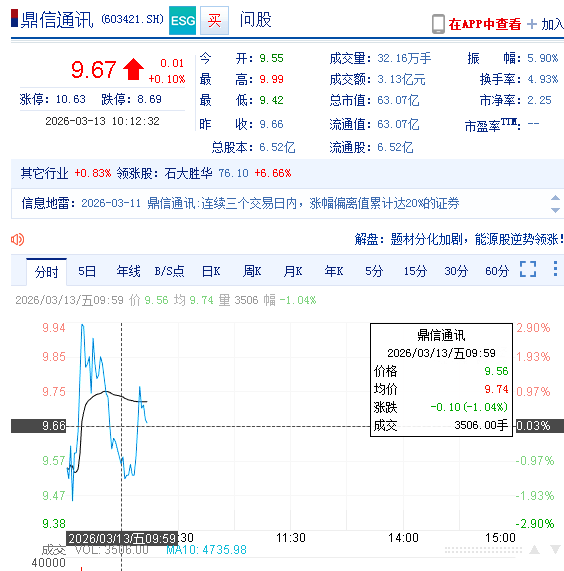Switch to the 年线 tab
This screenshot has width=564, height=571.
pos(128,271)
